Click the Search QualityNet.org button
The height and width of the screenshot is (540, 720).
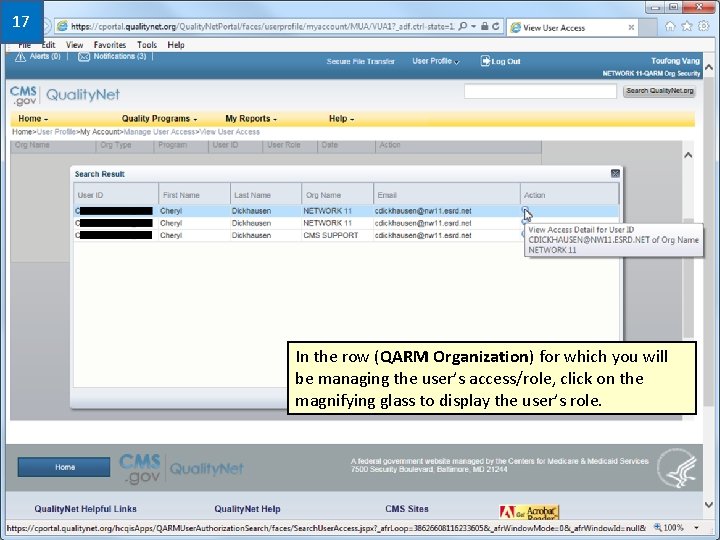pyautogui.click(x=659, y=91)
